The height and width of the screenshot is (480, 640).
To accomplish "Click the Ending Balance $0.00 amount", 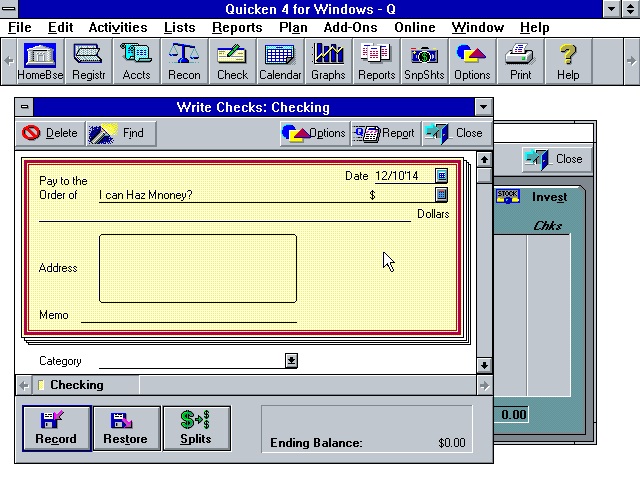I will point(451,443).
